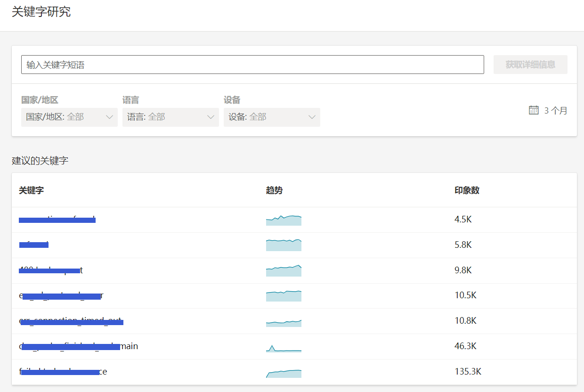Click the 趋势 column header
This screenshot has width=584, height=392.
[x=274, y=190]
